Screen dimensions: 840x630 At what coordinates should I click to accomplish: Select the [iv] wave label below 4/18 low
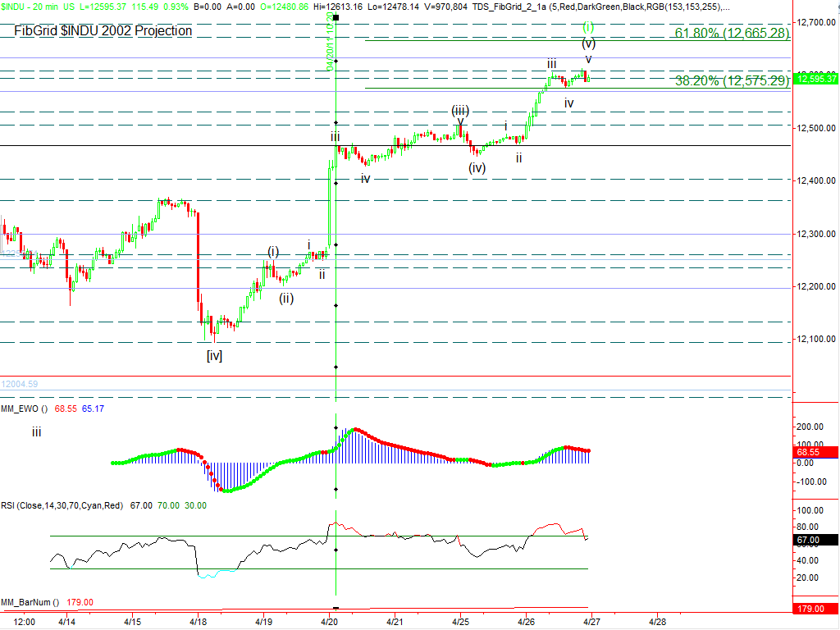[x=214, y=355]
